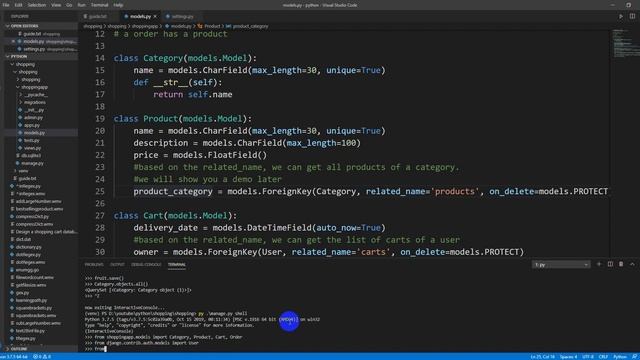
Task: Close the models.py editor tab
Action: point(155,16)
